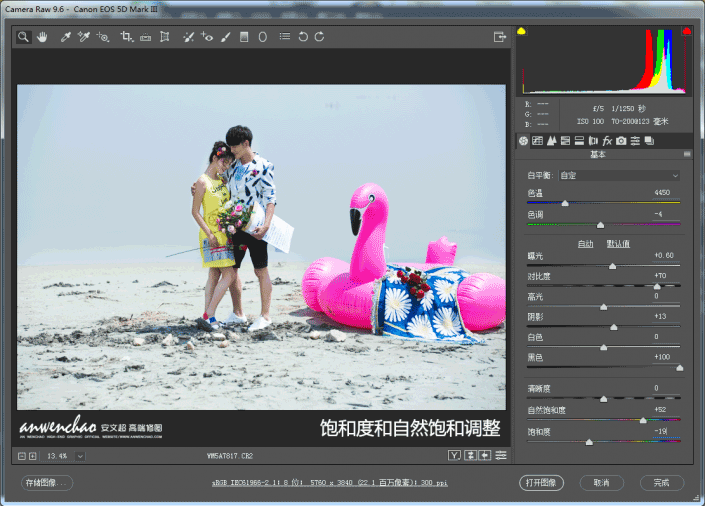Switch to the Lens Corrections panel tab
Image resolution: width=705 pixels, height=506 pixels.
(x=593, y=141)
